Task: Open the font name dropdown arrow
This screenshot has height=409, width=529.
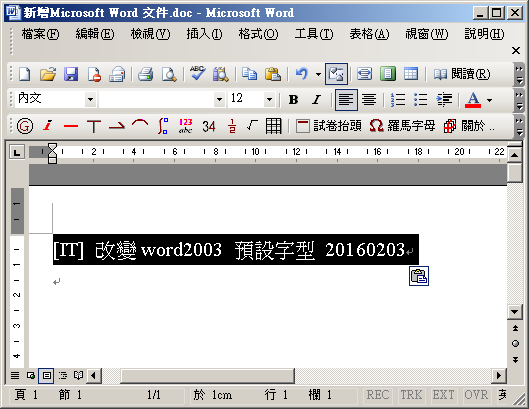Action: (x=219, y=100)
